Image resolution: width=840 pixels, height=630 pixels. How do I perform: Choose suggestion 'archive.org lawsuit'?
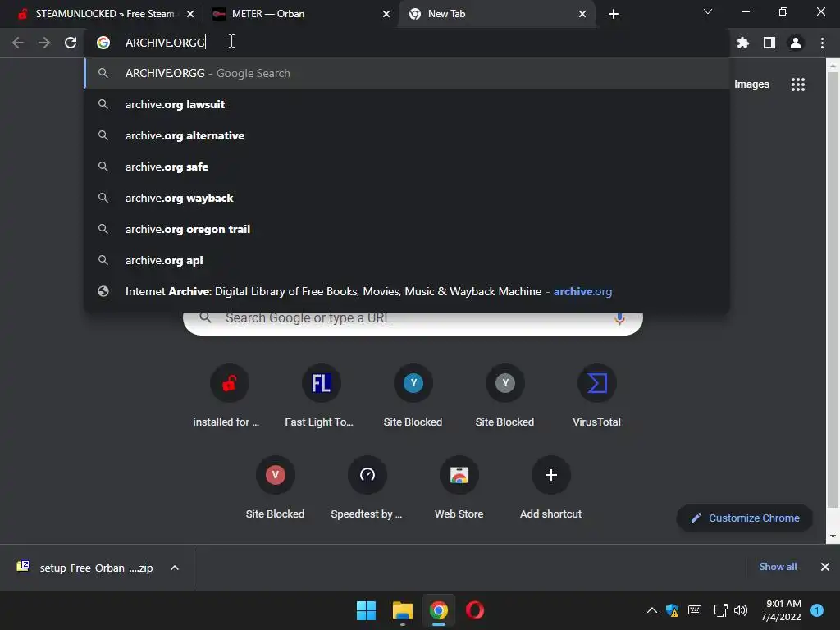coord(407,104)
